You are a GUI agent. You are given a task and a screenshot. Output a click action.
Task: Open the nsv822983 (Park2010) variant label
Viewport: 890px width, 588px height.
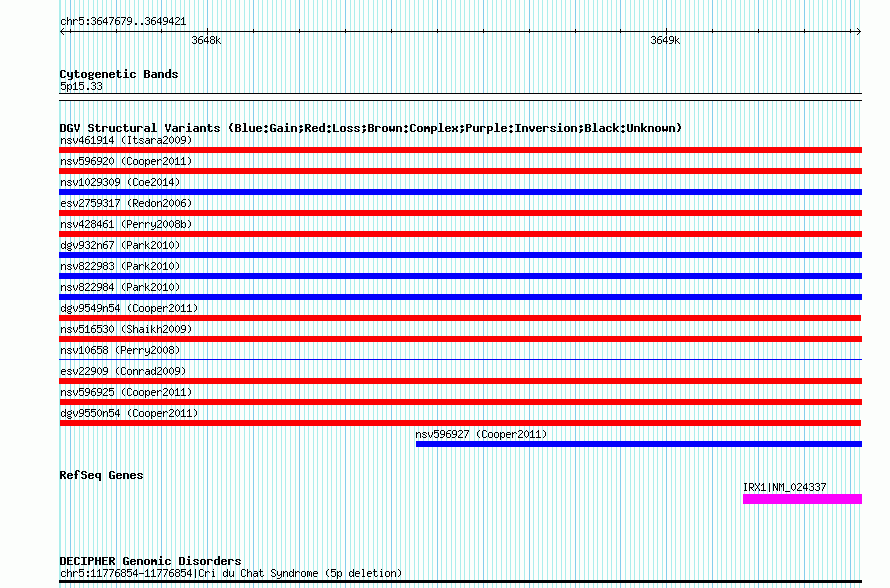coord(120,266)
